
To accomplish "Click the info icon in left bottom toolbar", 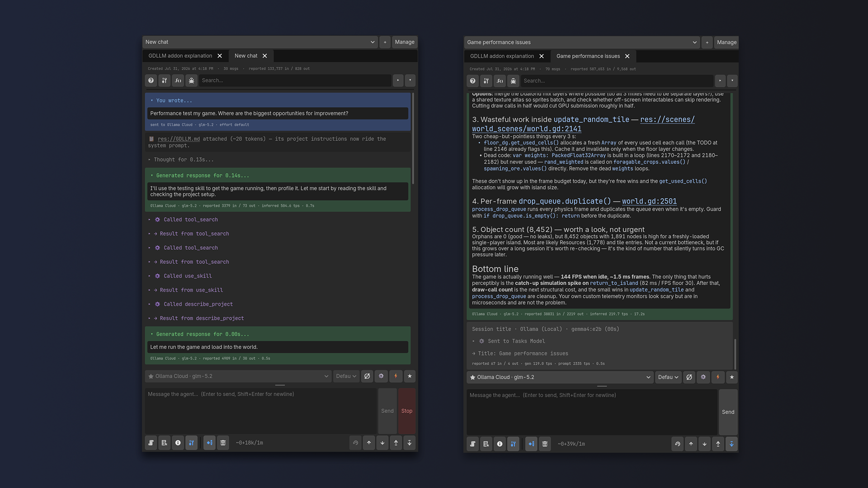I will tap(178, 443).
